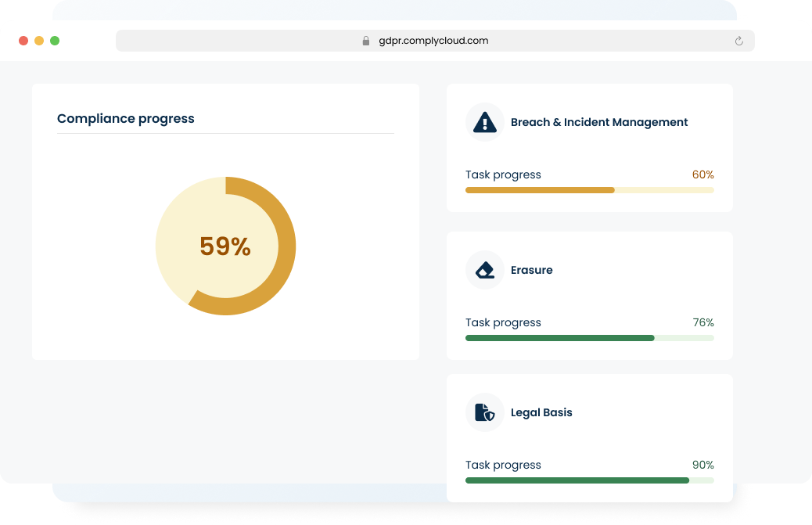This screenshot has width=812, height=525.
Task: Open the Breach & Incident Management card
Action: click(589, 147)
